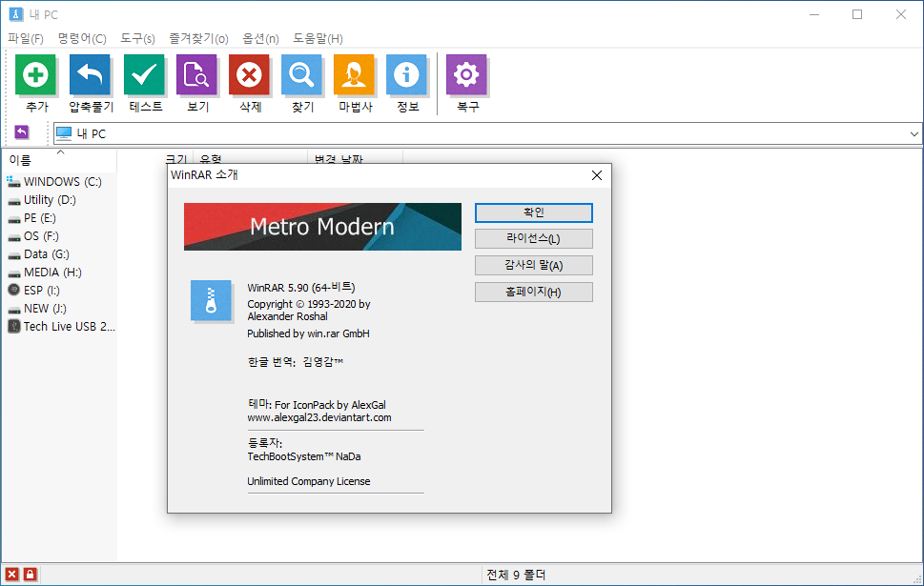
Task: Click the www.alexgal23.deviantart.com text
Action: (318, 417)
